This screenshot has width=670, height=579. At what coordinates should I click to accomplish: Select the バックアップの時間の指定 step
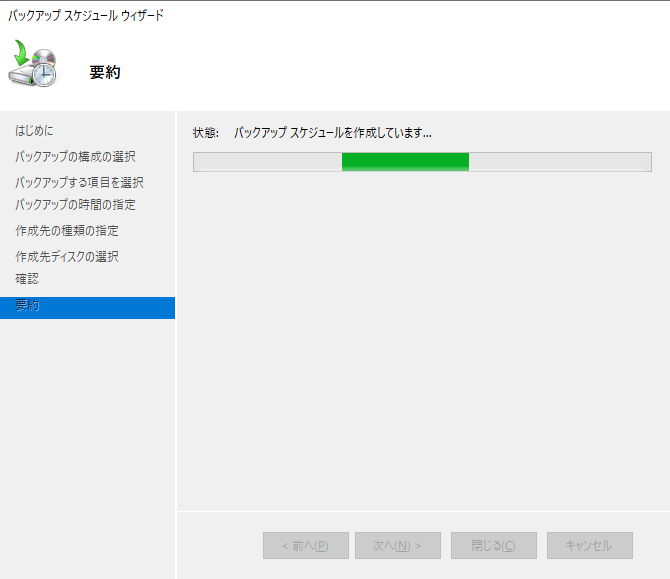75,205
